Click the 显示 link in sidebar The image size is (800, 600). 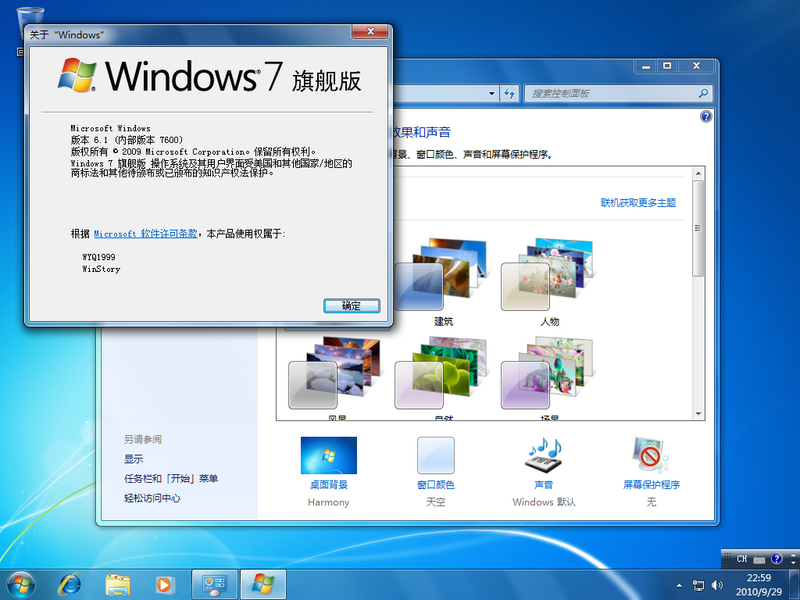(x=134, y=459)
